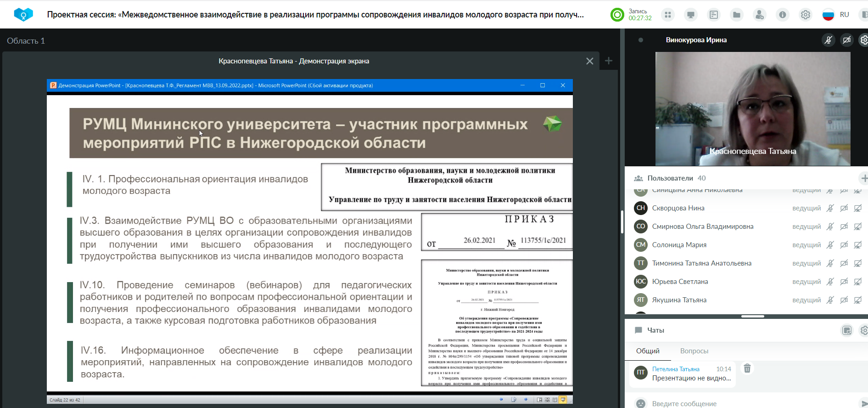Open the files folder icon in top toolbar

tap(737, 15)
